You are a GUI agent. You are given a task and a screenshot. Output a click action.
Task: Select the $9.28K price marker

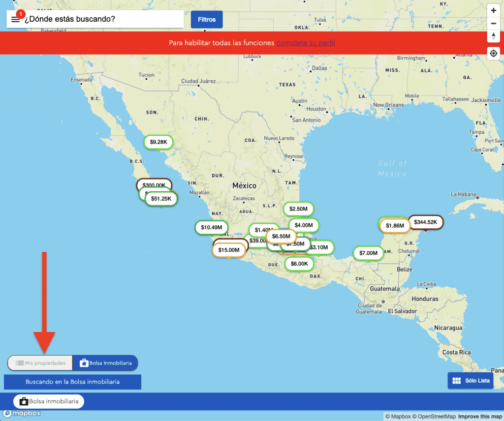tap(158, 142)
